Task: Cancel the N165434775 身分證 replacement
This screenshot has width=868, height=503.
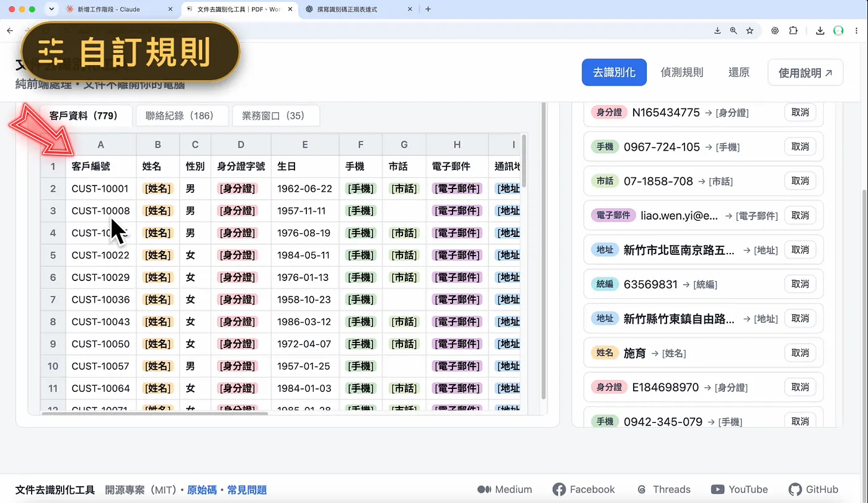Action: pyautogui.click(x=800, y=112)
